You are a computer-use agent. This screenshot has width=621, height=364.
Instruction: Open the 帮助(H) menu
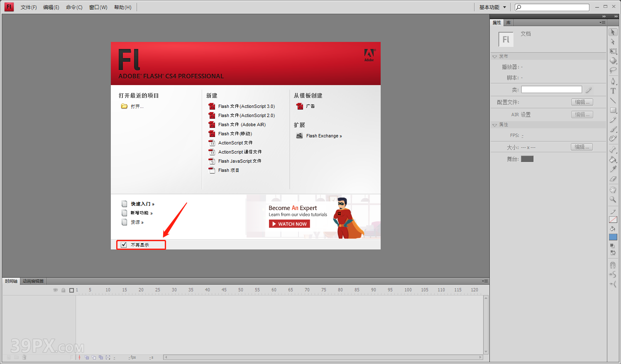(x=122, y=7)
